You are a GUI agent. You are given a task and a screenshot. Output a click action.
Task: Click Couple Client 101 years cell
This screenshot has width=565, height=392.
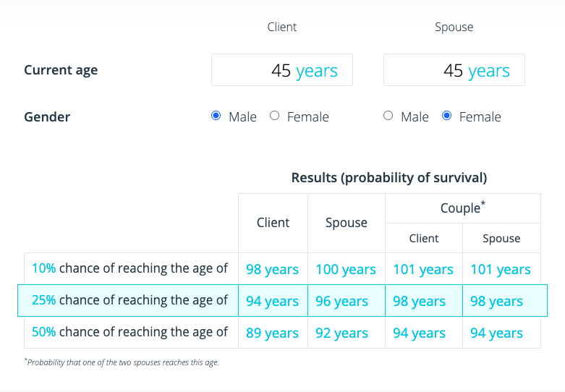[x=423, y=270]
